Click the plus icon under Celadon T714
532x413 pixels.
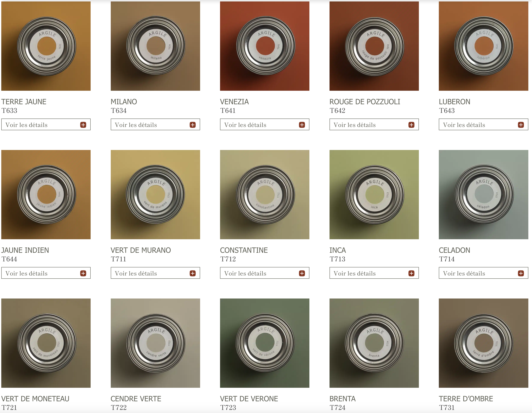pyautogui.click(x=521, y=273)
